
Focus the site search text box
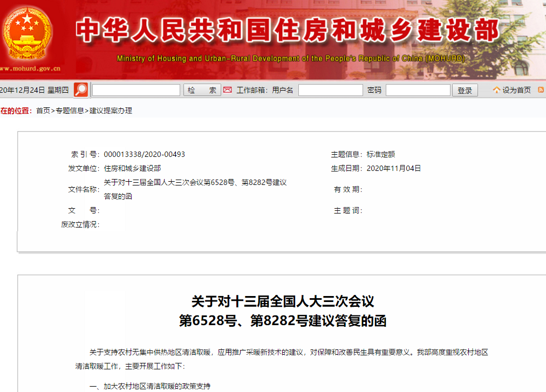tap(136, 90)
